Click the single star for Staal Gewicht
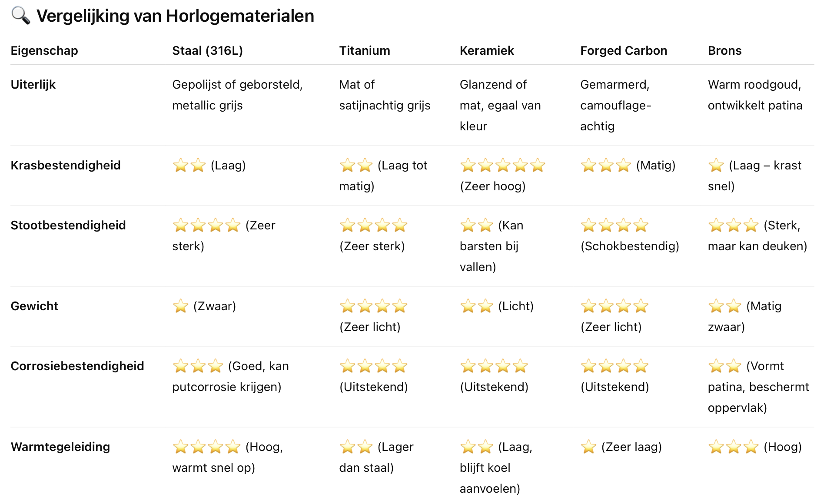 pyautogui.click(x=180, y=306)
